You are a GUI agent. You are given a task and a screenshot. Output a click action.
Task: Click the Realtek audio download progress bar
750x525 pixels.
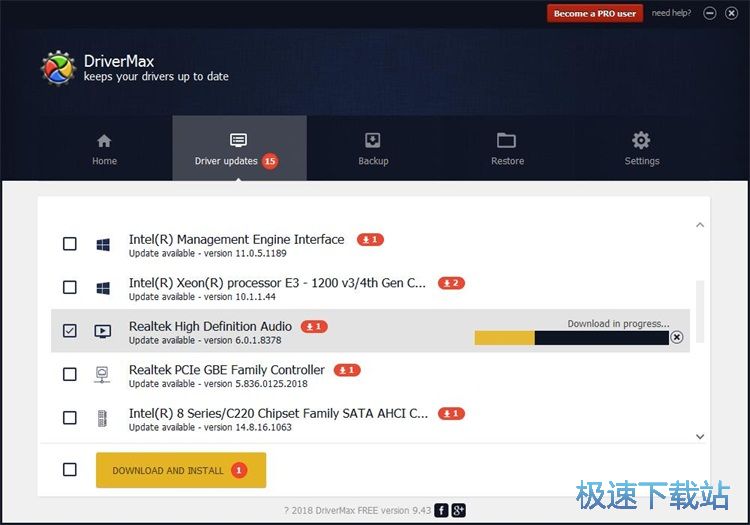[572, 338]
